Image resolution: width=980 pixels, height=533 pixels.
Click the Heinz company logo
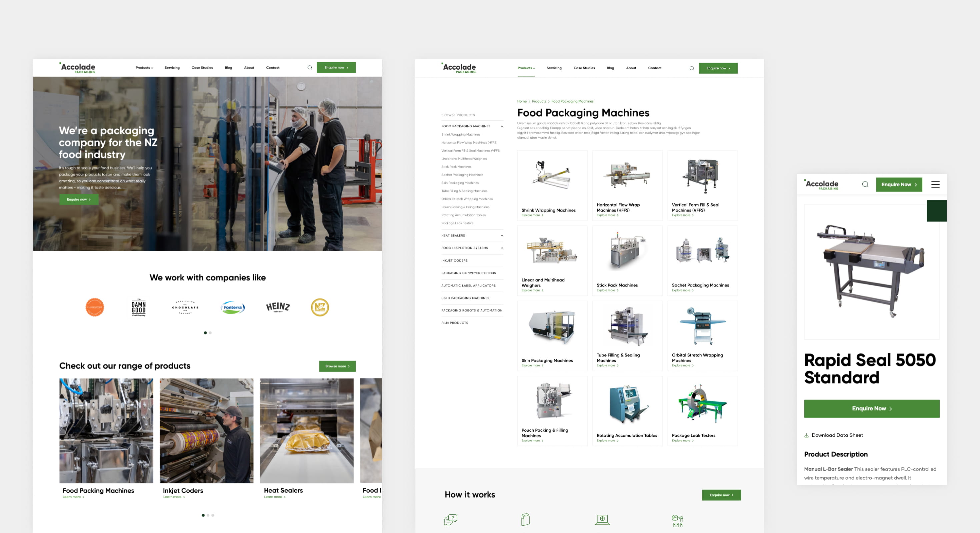[x=278, y=307]
